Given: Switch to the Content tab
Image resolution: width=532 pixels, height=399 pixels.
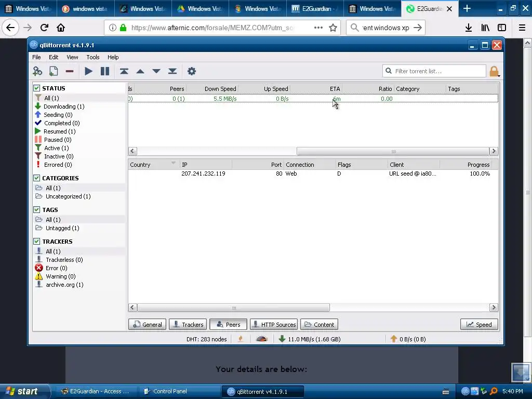Looking at the screenshot, I should [320, 324].
